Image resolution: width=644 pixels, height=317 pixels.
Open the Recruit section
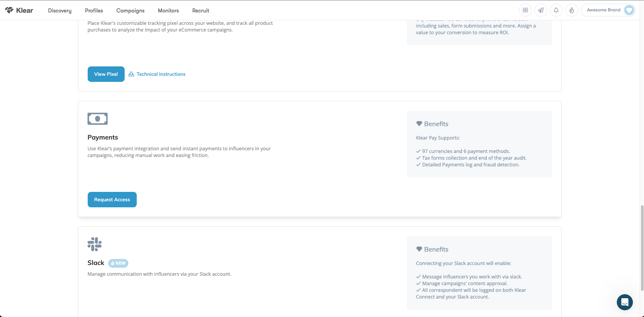pyautogui.click(x=201, y=10)
